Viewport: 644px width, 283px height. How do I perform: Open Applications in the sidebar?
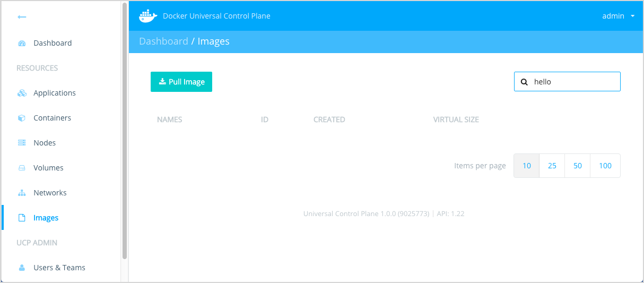coord(55,93)
